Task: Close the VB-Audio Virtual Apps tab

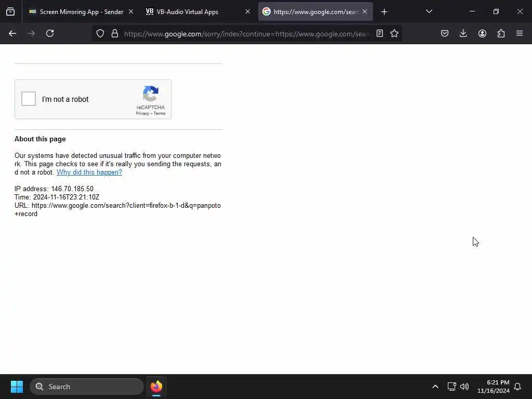Action: pyautogui.click(x=248, y=12)
